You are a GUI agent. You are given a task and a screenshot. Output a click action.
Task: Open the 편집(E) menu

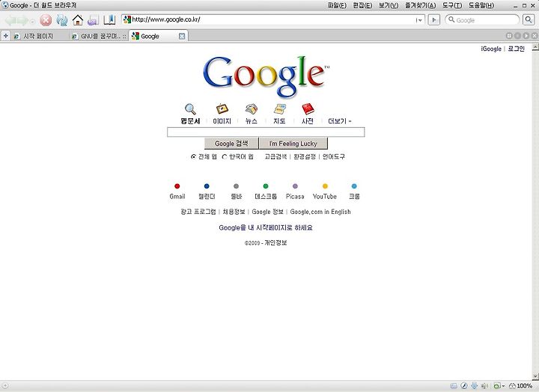[362, 5]
